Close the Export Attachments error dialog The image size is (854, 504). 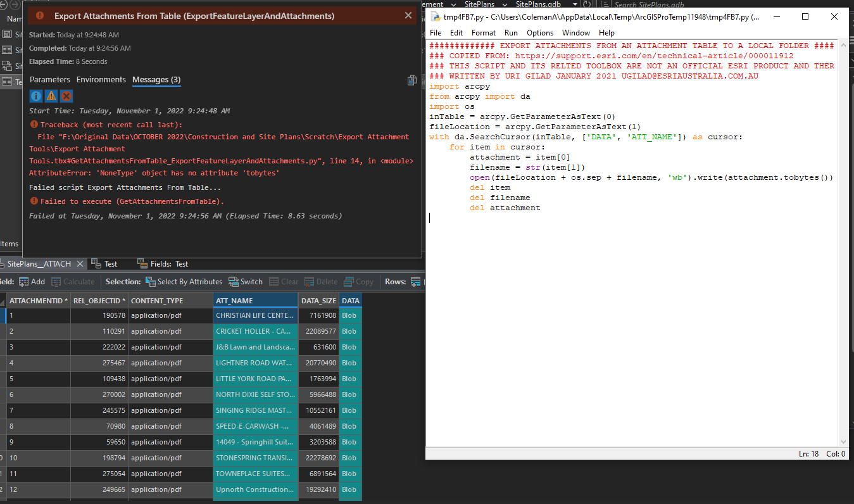pyautogui.click(x=408, y=15)
